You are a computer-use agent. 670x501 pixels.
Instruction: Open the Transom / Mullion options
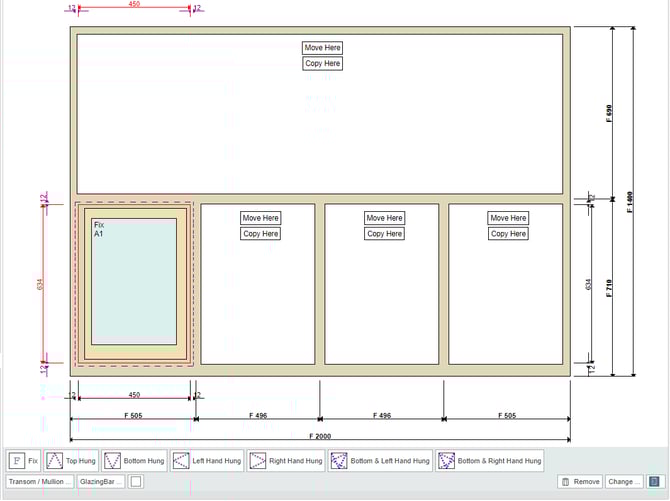point(40,482)
